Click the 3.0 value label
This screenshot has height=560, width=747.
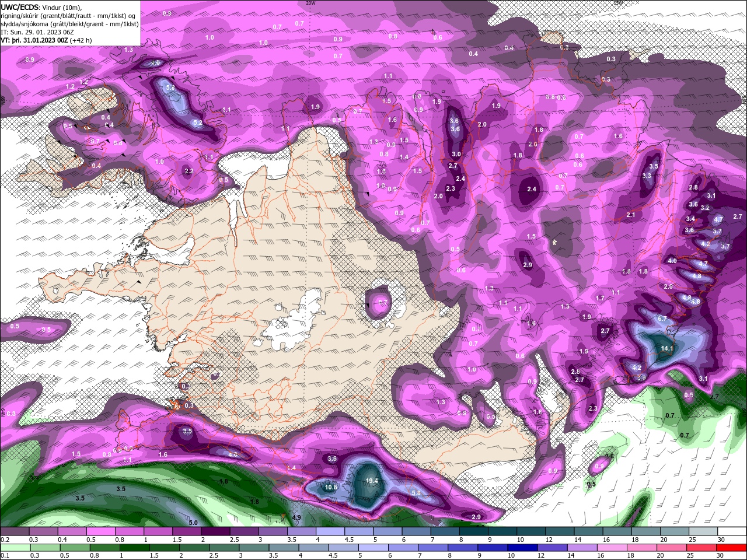pos(456,155)
